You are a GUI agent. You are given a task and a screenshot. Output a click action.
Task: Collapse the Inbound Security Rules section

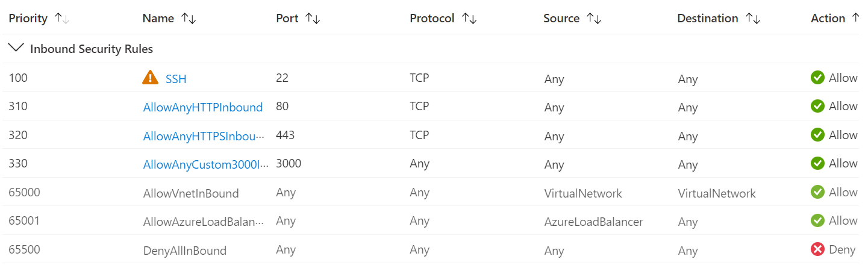coord(16,48)
